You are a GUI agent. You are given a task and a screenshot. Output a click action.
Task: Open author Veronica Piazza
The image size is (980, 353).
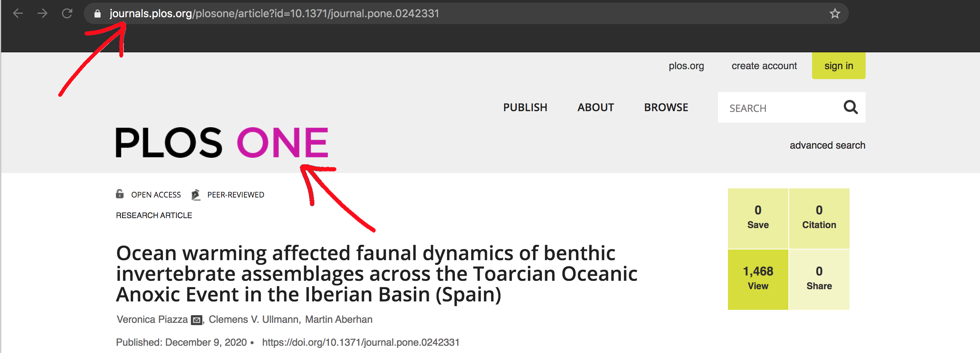pyautogui.click(x=152, y=319)
